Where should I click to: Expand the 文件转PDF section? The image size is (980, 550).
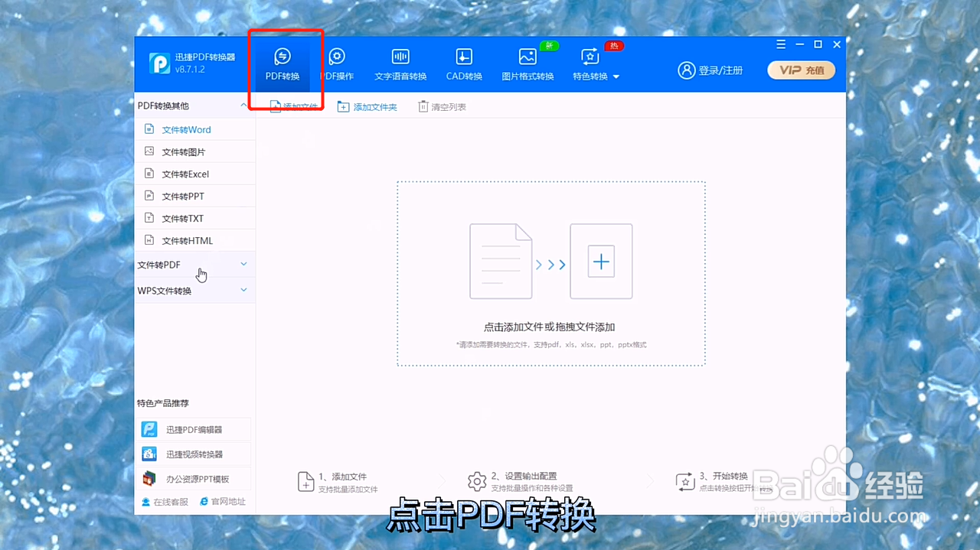194,265
